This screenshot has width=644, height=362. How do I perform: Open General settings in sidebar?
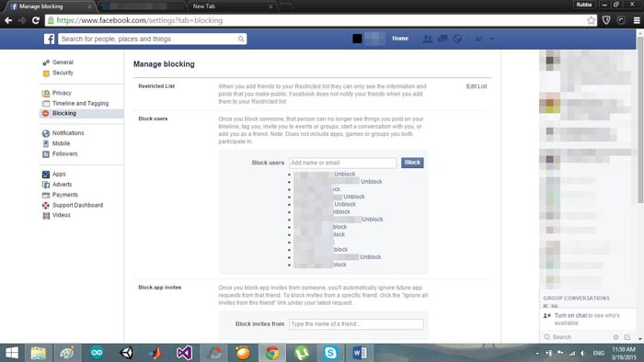[x=63, y=62]
